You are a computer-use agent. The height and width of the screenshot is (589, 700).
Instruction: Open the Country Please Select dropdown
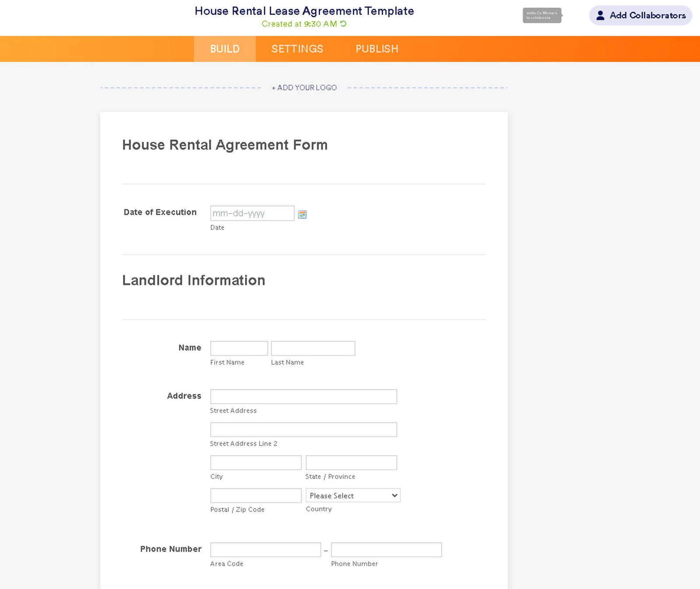pyautogui.click(x=353, y=495)
